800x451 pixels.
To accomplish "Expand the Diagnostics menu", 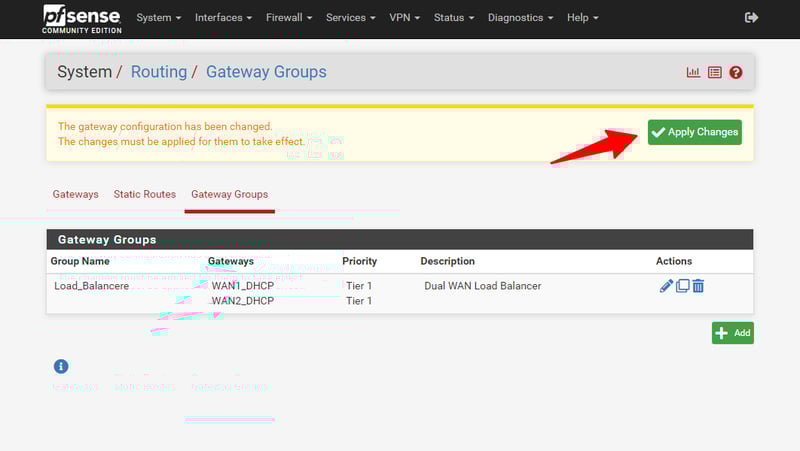I will [x=520, y=18].
